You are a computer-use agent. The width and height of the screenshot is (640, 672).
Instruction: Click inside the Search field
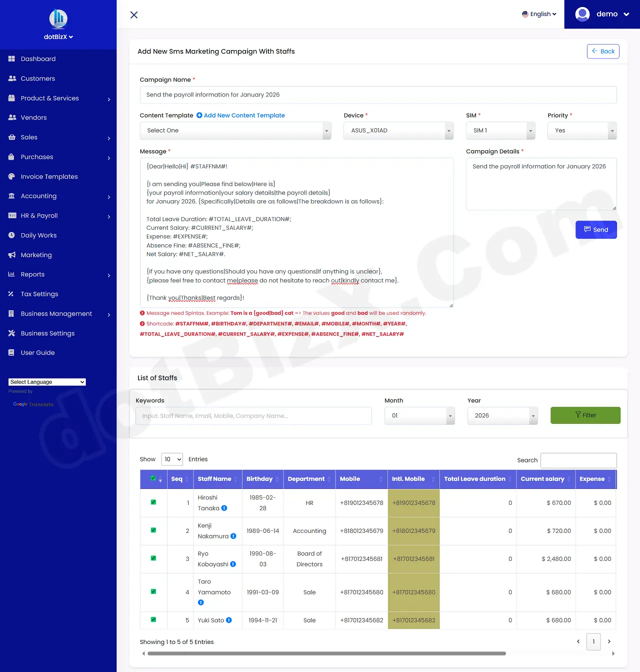pyautogui.click(x=578, y=460)
